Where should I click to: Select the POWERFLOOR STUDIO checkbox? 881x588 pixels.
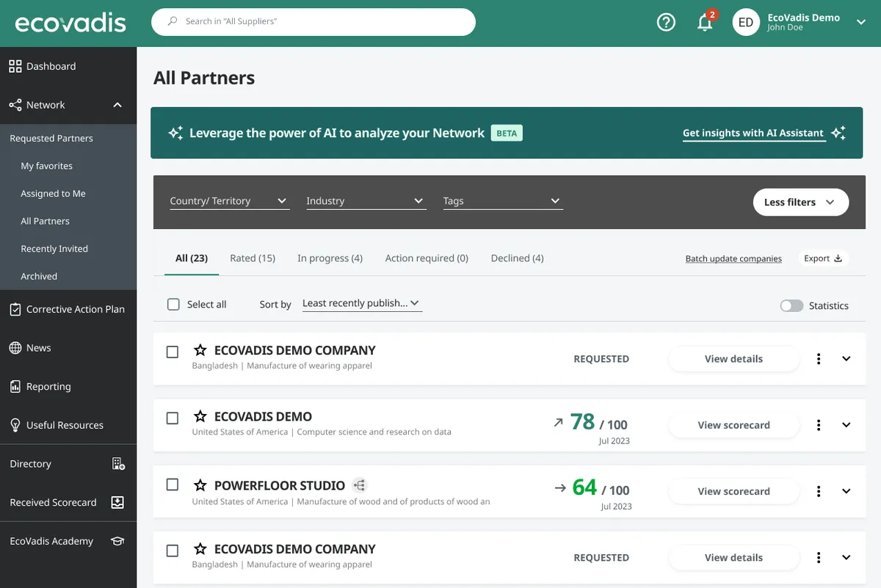[173, 484]
